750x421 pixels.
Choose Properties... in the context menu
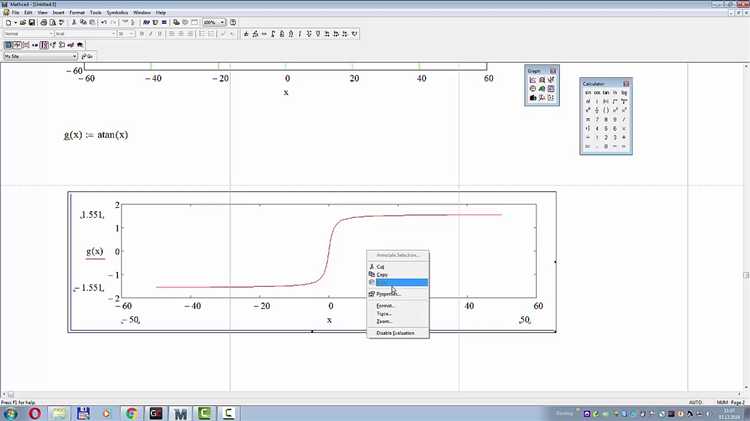tap(397, 294)
